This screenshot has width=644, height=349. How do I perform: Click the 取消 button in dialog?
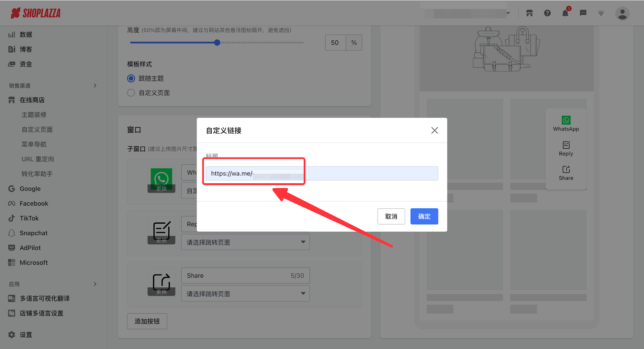coord(391,216)
